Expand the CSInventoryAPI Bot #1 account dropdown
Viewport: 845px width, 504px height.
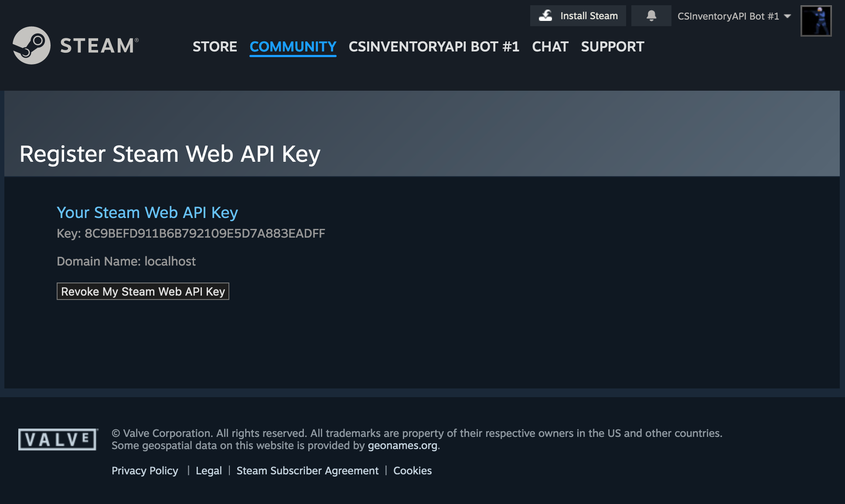click(734, 16)
